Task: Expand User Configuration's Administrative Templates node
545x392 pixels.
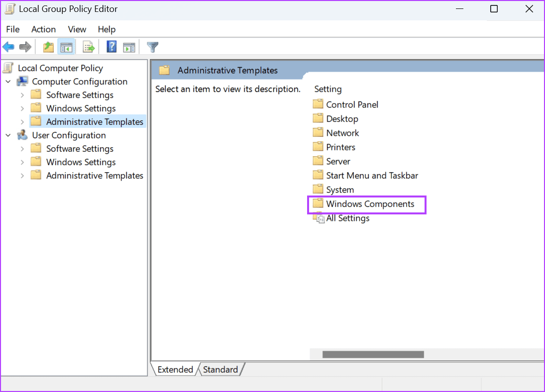Action: point(22,175)
